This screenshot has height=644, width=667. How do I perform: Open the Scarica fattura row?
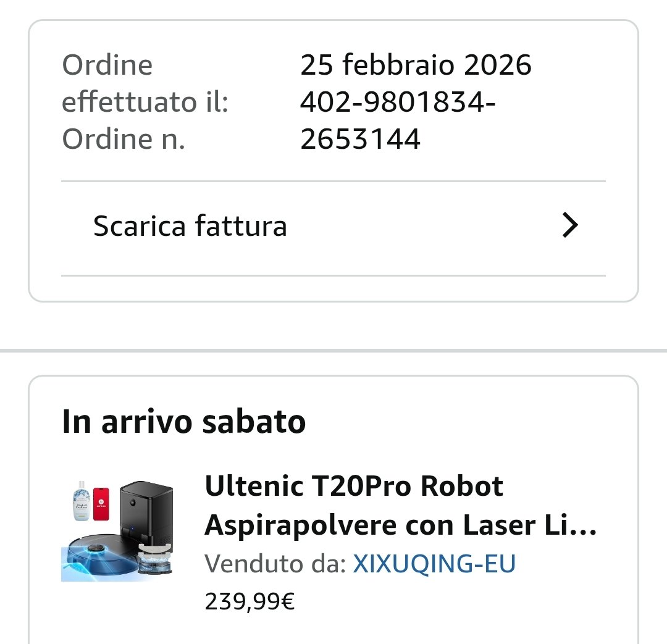click(x=333, y=226)
